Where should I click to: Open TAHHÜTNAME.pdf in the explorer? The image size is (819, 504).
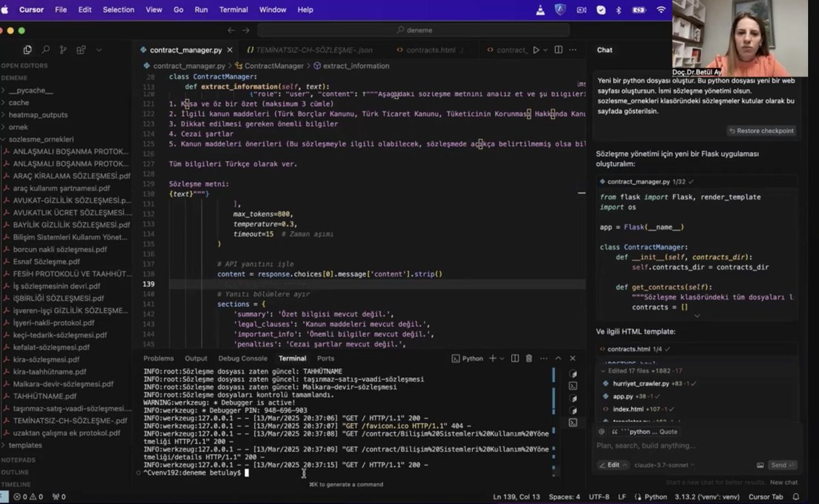46,396
